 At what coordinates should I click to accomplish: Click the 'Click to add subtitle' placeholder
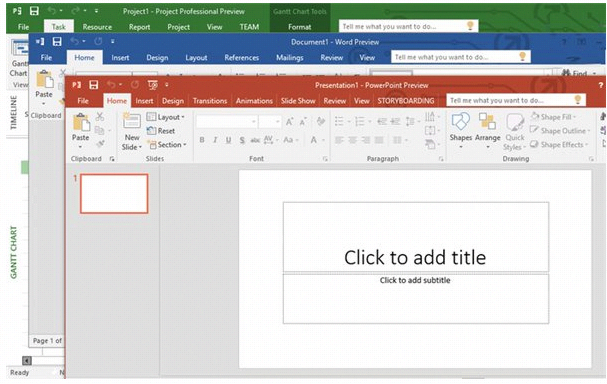coord(416,298)
